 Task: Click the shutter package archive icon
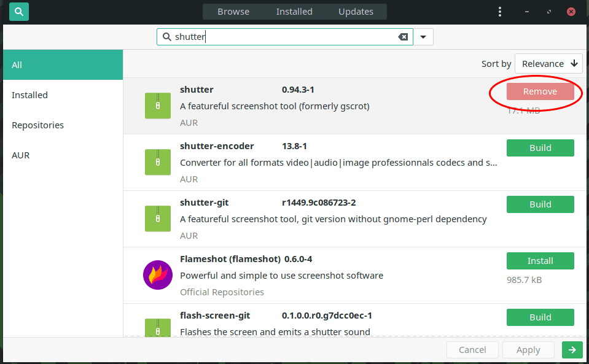point(158,106)
